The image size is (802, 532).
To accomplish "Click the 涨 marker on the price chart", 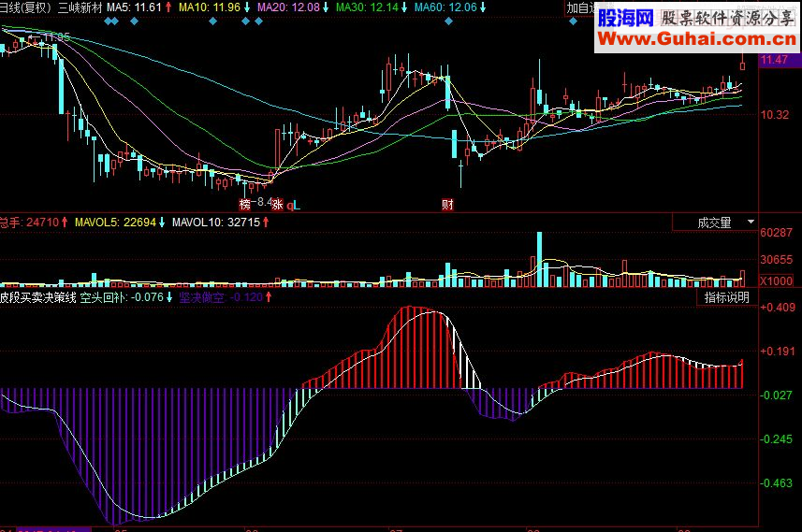I will click(277, 205).
